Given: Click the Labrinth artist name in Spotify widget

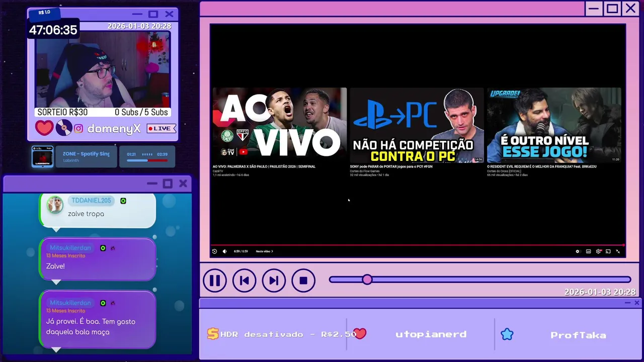Looking at the screenshot, I should 70,161.
